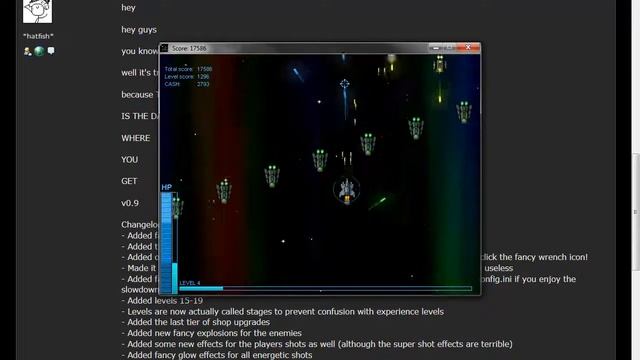Open the *hatfish* username profile
The width and height of the screenshot is (640, 360).
(x=38, y=36)
